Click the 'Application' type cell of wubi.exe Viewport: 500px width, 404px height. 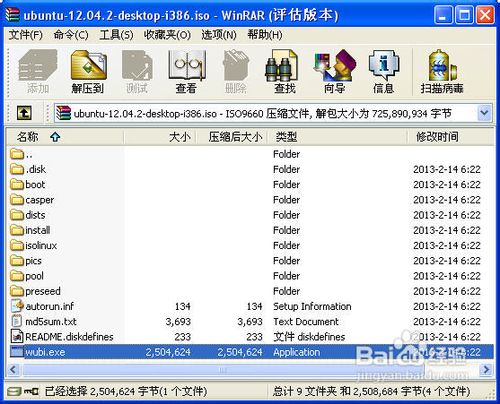click(296, 352)
